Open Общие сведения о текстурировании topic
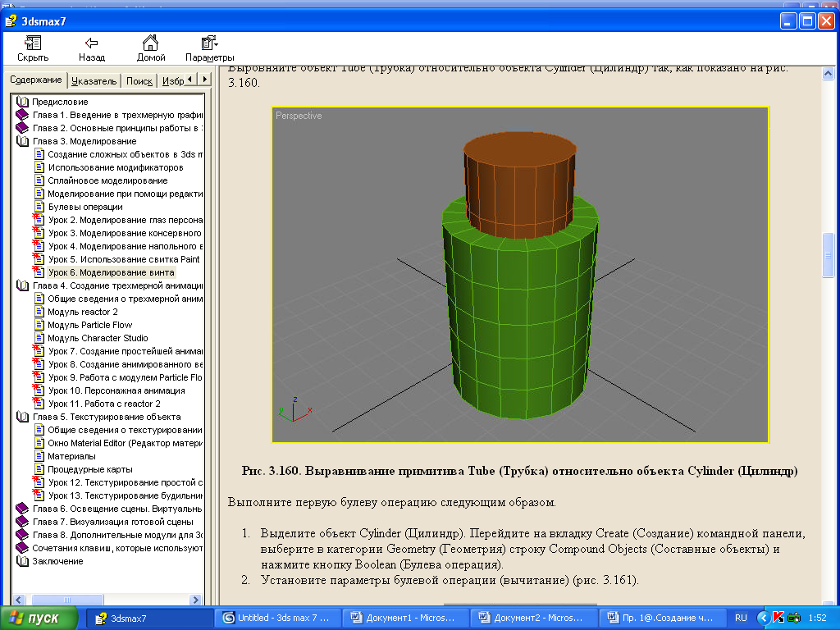The image size is (840, 630). point(126,430)
